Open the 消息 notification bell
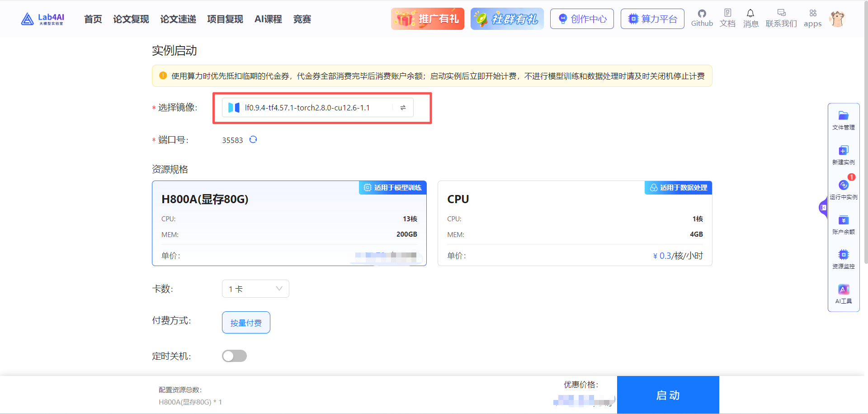Screen dimensions: 868x414 coord(750,18)
